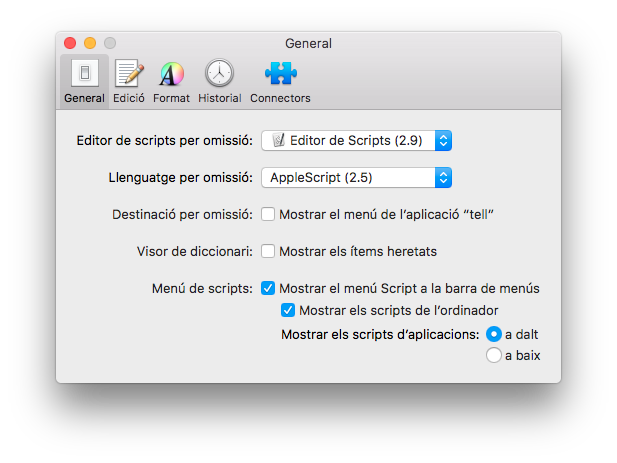The height and width of the screenshot is (463, 617).
Task: Click the "Destinació per omissió:" label
Action: pos(183,214)
